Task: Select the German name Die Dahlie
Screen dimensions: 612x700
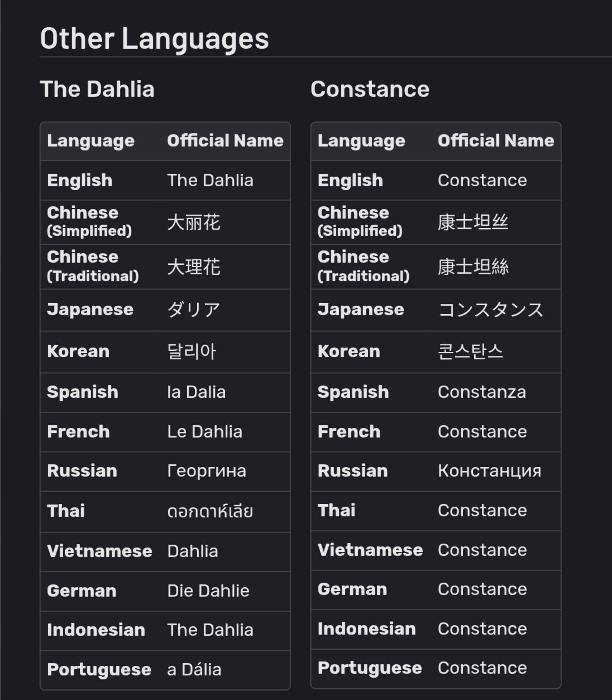Action: [x=208, y=591]
